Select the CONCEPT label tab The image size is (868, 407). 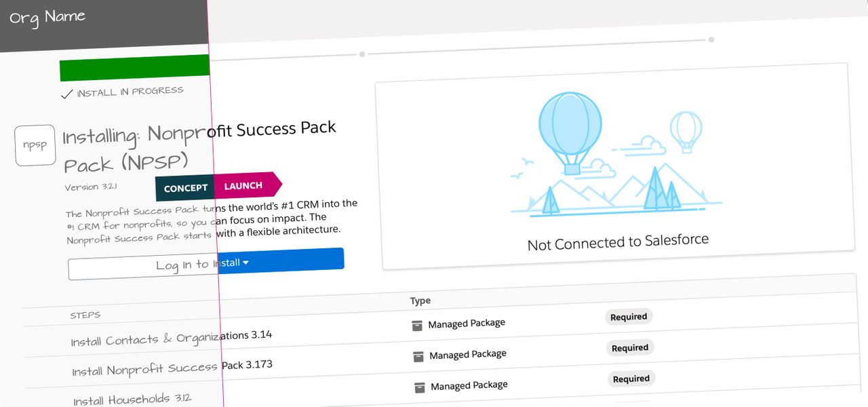pos(185,188)
